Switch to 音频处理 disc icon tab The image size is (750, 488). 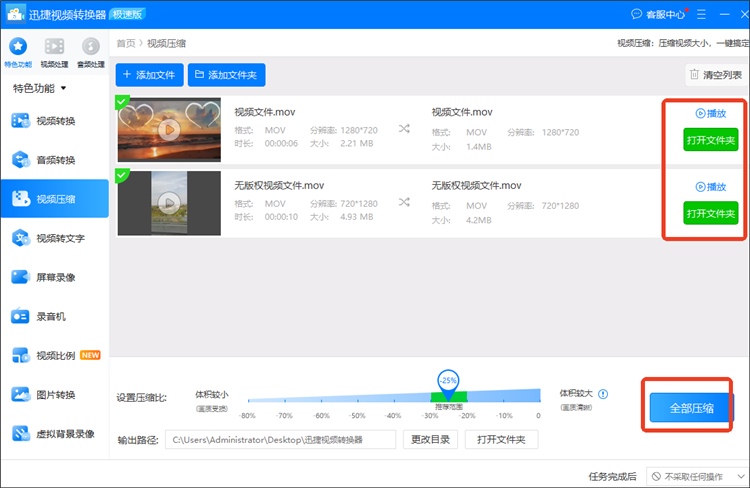[x=91, y=50]
